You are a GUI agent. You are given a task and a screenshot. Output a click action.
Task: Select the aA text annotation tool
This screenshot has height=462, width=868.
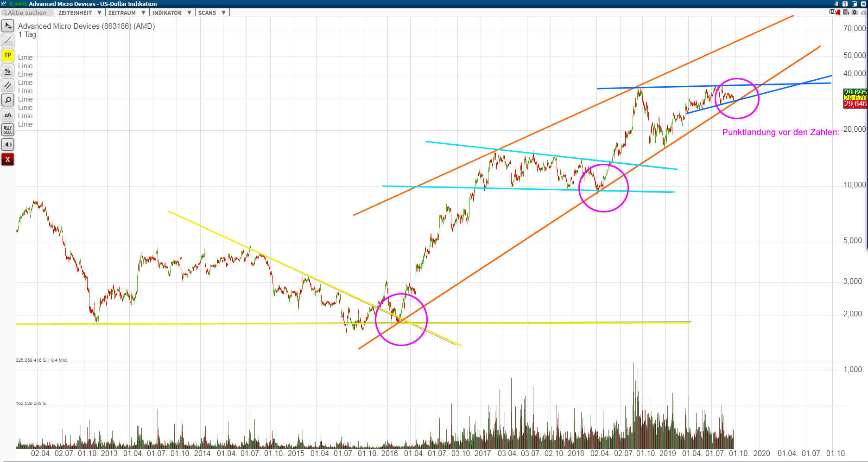(x=8, y=115)
